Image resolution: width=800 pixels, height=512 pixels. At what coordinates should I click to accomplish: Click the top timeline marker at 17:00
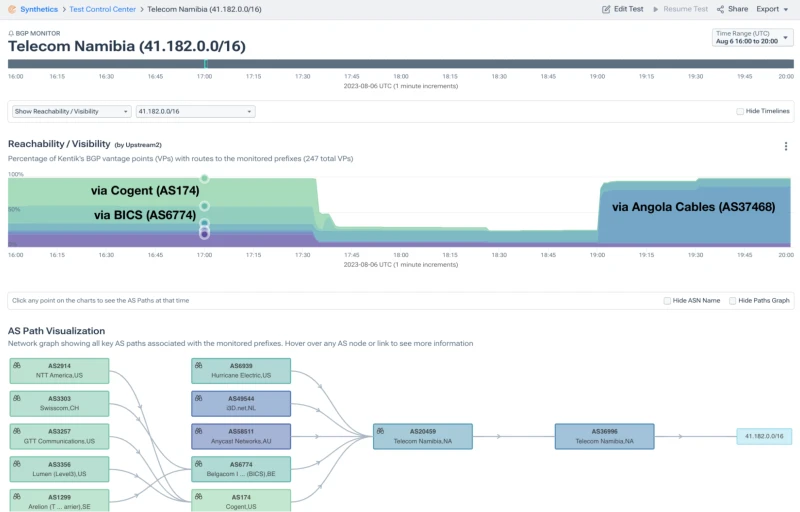[205, 64]
